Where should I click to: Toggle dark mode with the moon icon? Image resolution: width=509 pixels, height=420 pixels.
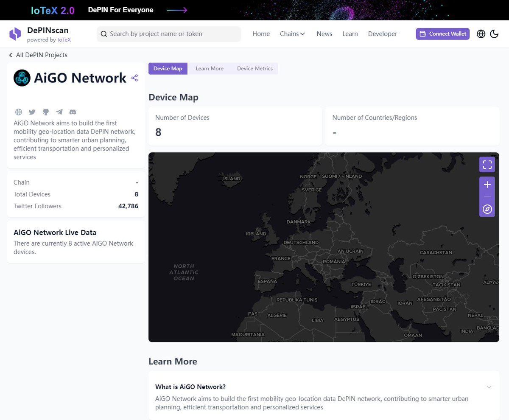click(x=494, y=34)
